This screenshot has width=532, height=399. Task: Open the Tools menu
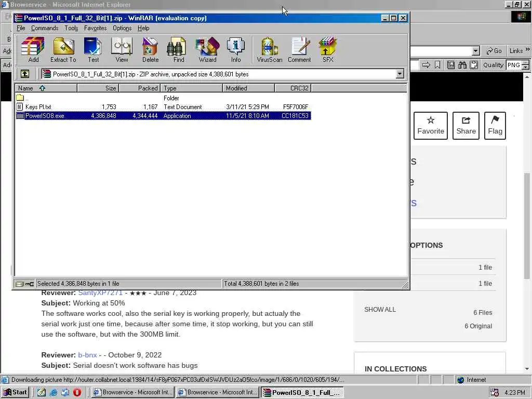point(71,28)
